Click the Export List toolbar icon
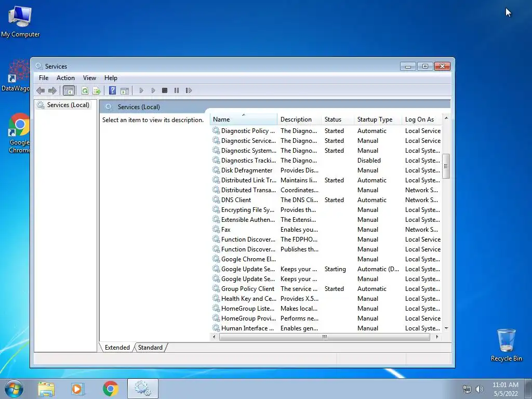 pos(97,90)
